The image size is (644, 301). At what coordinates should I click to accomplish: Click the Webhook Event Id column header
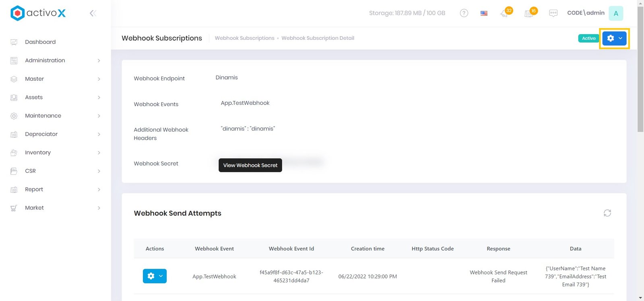pyautogui.click(x=291, y=249)
